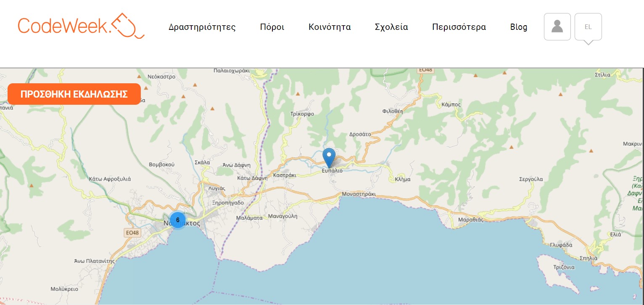Open the EL language selector
The image size is (644, 305).
588,27
